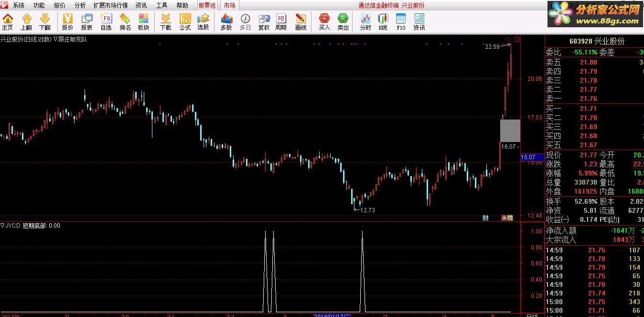Open the 帮助 menu
Screen dimensions: 644x317
click(182, 5)
